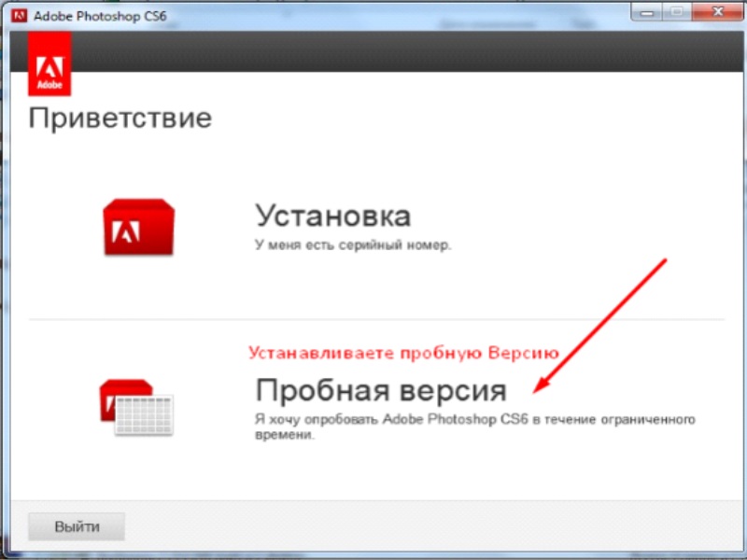Choose the 'Пробная версия' trial option
The width and height of the screenshot is (747, 560).
[x=383, y=390]
